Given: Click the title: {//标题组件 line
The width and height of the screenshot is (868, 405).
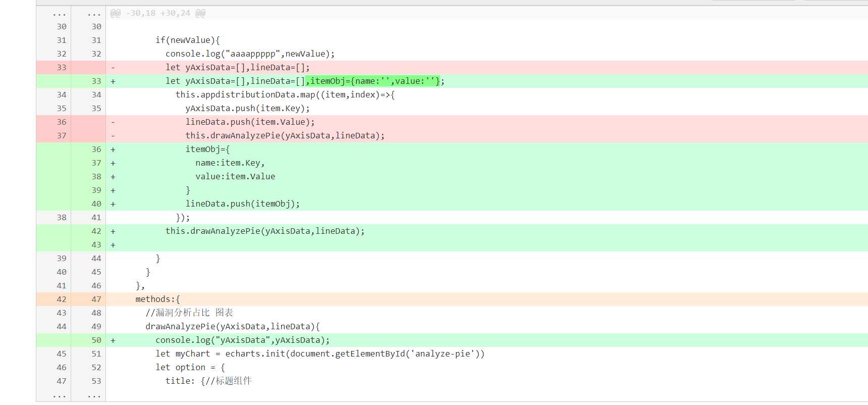Looking at the screenshot, I should (x=208, y=381).
